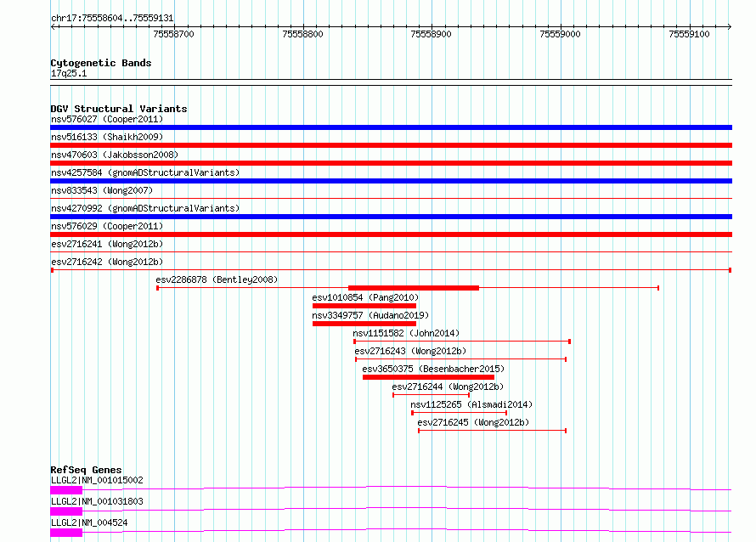The height and width of the screenshot is (542, 756).
Task: Open the nsv576029 (Cooper2011) label
Action: coord(107,226)
